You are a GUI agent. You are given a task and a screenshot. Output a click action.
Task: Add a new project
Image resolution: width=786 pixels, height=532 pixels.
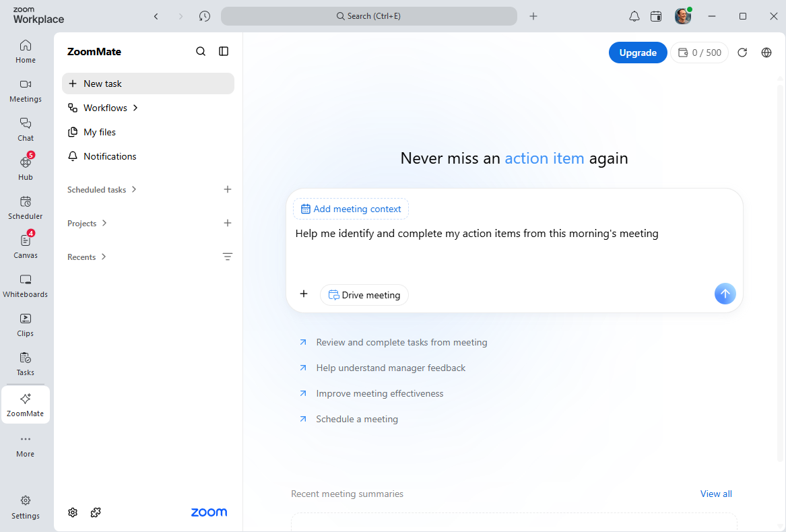click(x=228, y=223)
